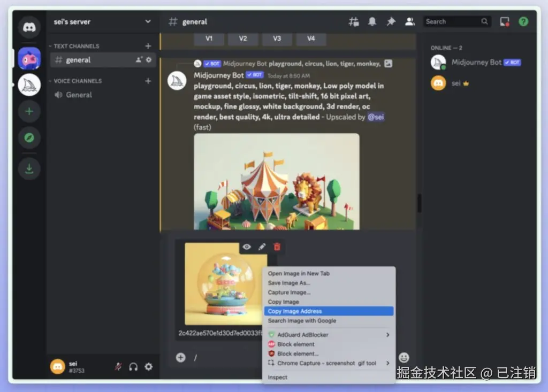Expand AdGuard AdBlocker submenu
Screen dimensions: 548x392
[x=329, y=335]
